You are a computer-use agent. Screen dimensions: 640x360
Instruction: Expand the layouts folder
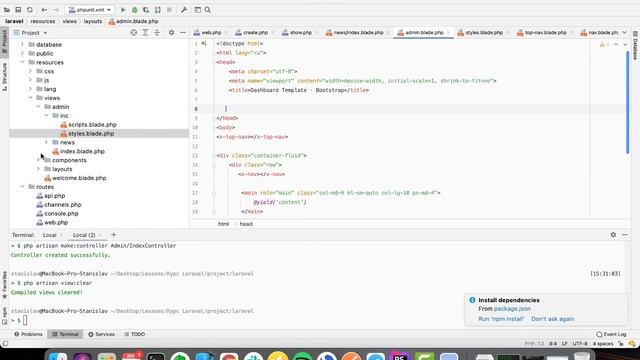tap(38, 169)
